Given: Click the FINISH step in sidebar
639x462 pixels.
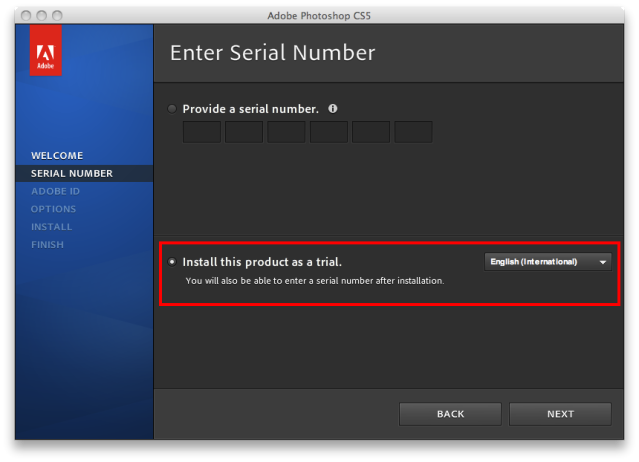Looking at the screenshot, I should pyautogui.click(x=47, y=245).
